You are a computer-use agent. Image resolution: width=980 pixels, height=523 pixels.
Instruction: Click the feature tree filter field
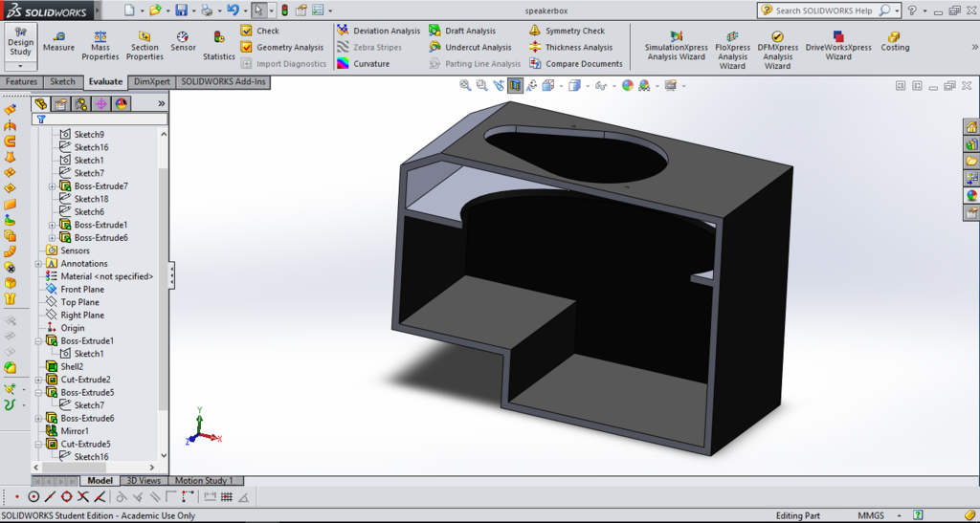[100, 119]
